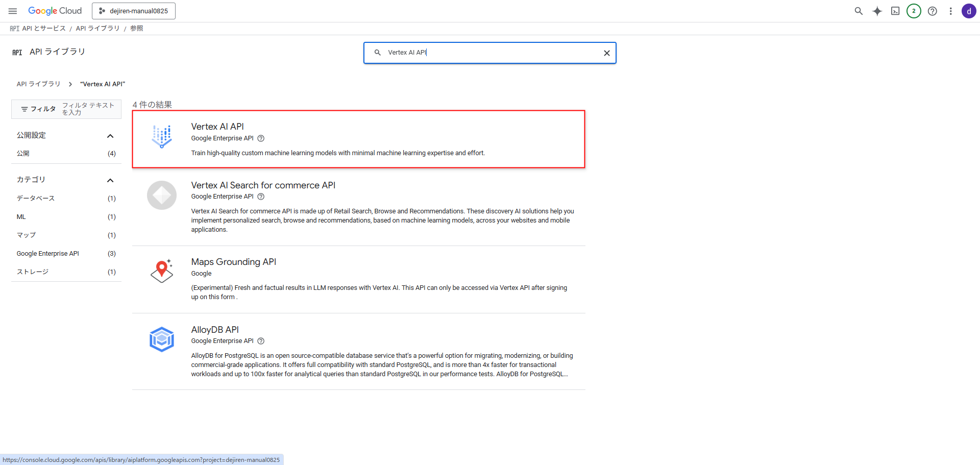Click the Gemini AI sparkle icon

(x=877, y=11)
